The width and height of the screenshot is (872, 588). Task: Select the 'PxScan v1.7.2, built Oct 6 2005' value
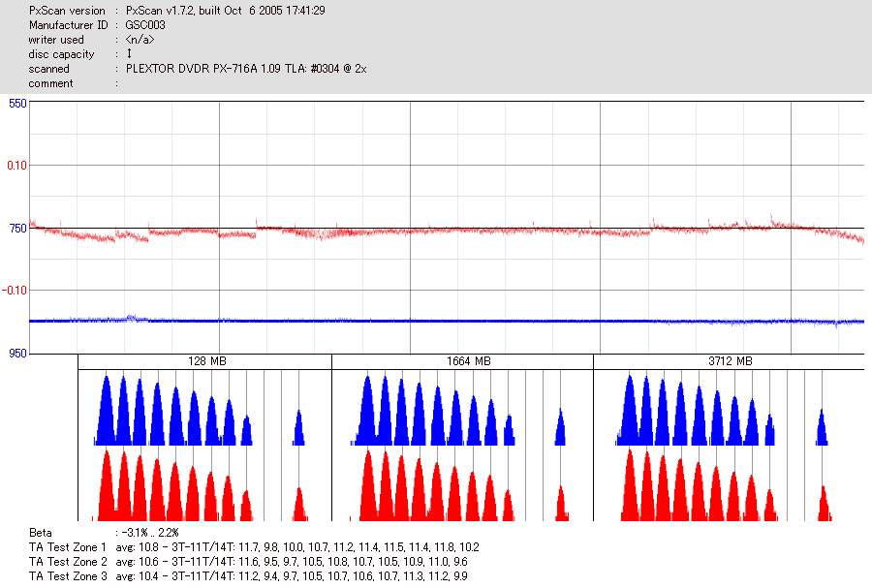pyautogui.click(x=225, y=11)
